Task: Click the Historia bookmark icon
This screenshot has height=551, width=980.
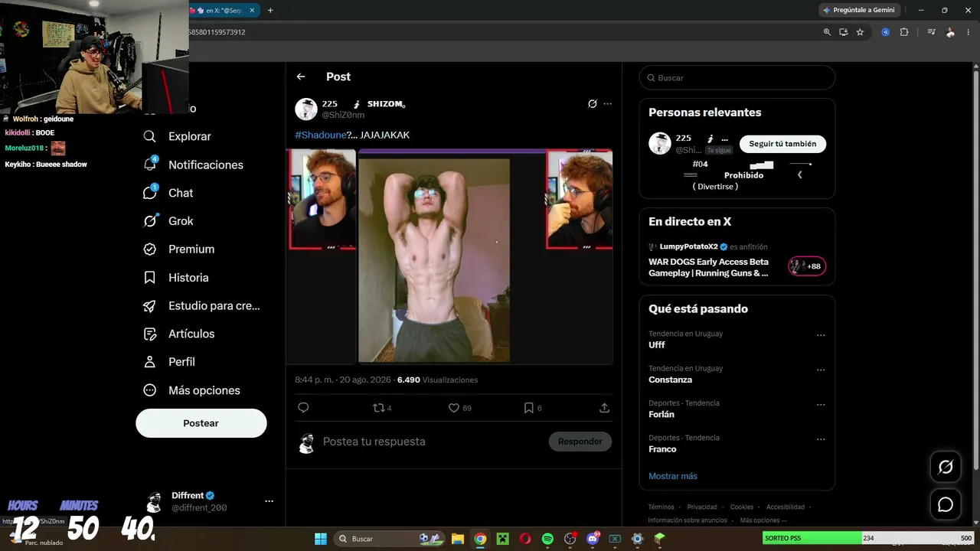Action: [x=150, y=278]
